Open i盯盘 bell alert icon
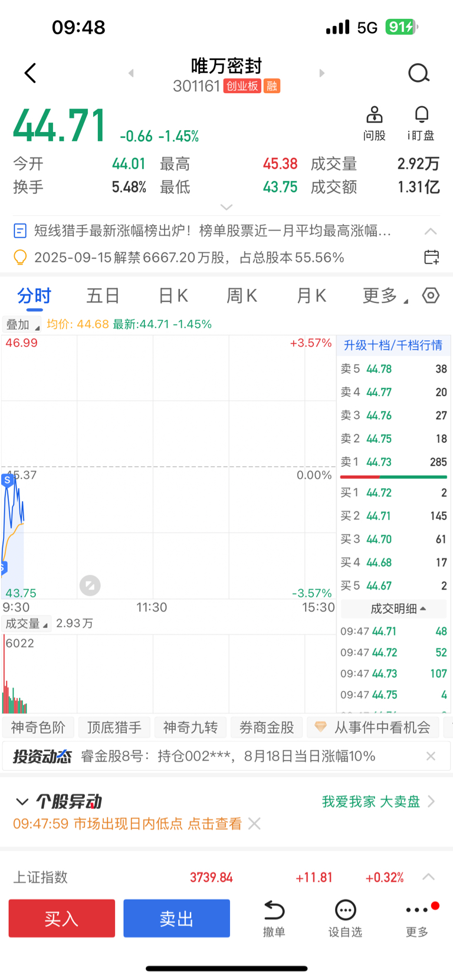Image resolution: width=453 pixels, height=980 pixels. (421, 123)
